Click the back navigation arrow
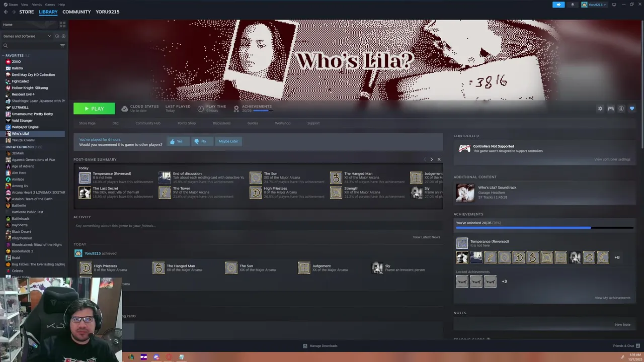Screen dimensions: 644x362 coord(6,12)
